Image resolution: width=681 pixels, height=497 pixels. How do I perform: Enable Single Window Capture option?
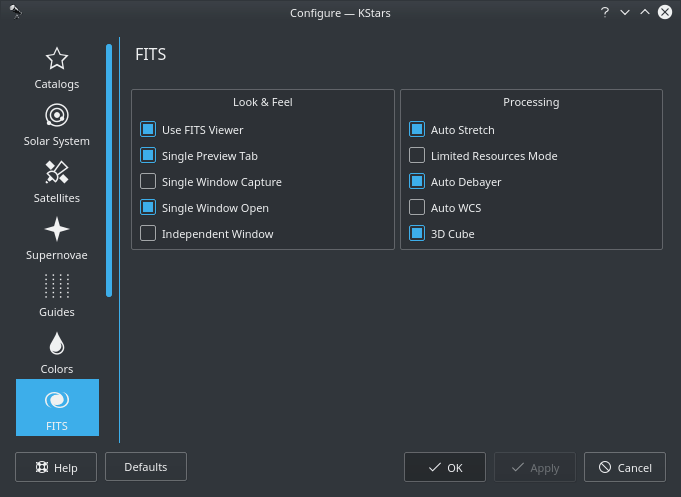[x=148, y=182]
